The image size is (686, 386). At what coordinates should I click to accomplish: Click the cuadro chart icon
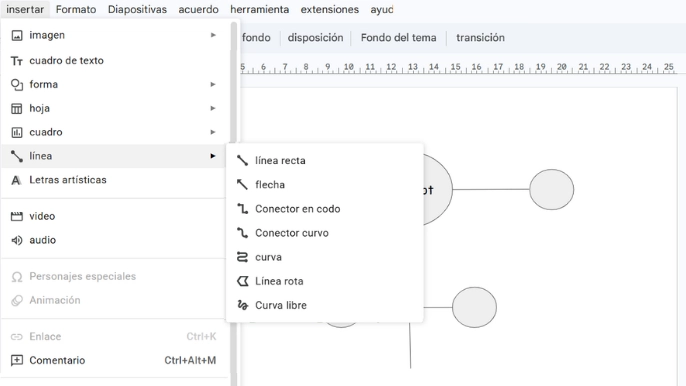tap(17, 132)
